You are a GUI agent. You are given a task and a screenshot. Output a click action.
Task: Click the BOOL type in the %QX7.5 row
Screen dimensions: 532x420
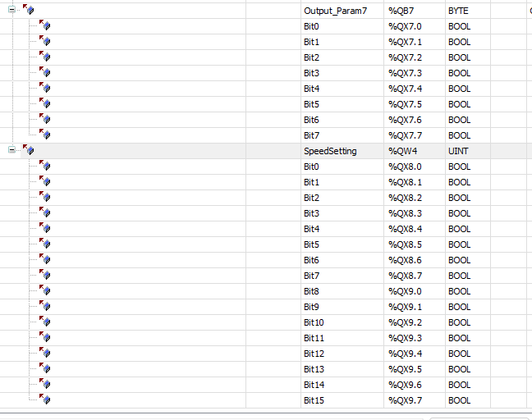click(x=459, y=104)
